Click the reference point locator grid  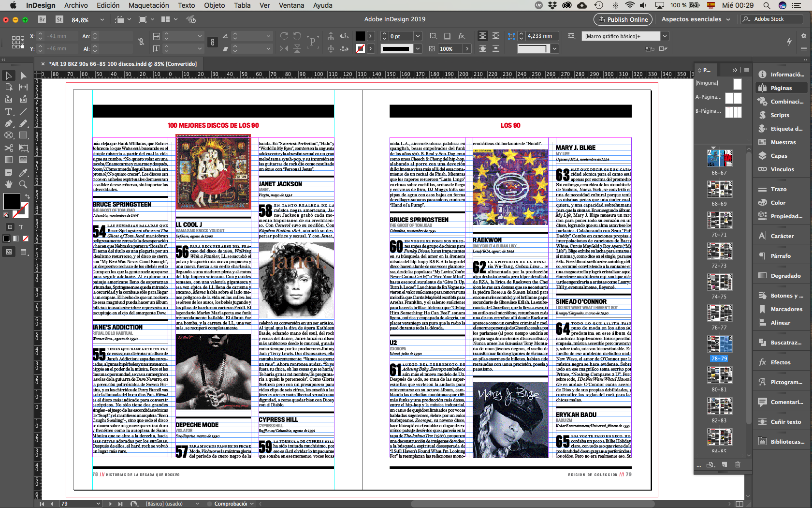tap(18, 42)
